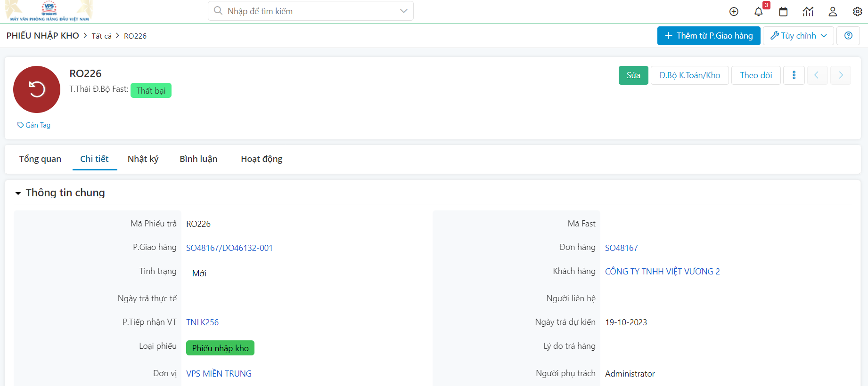Open VPS MIỀN TRUNG unit link

pyautogui.click(x=219, y=374)
